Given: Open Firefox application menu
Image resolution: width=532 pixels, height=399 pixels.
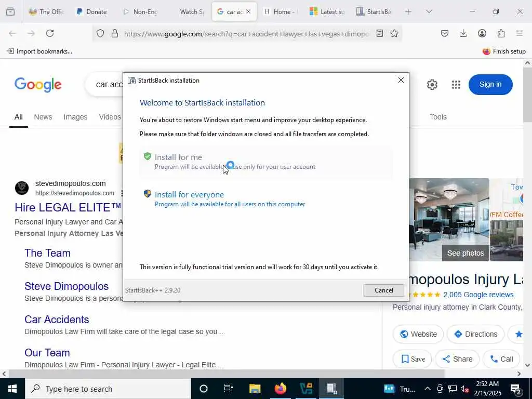Looking at the screenshot, I should click(x=520, y=33).
